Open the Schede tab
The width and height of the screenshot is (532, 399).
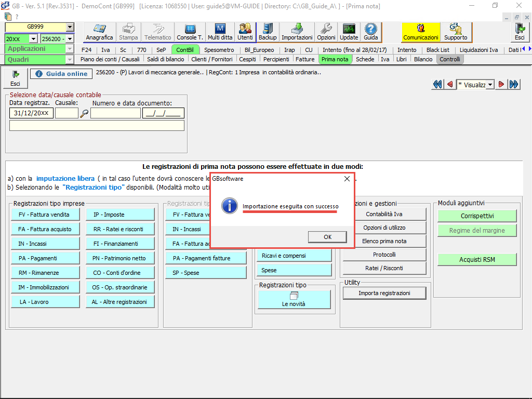click(365, 59)
